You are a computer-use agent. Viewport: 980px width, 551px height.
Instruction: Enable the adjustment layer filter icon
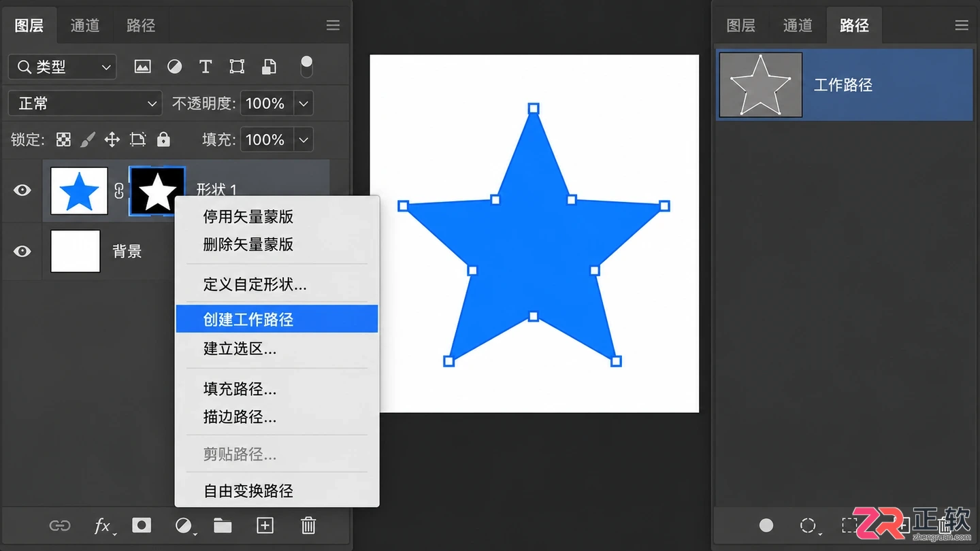175,67
